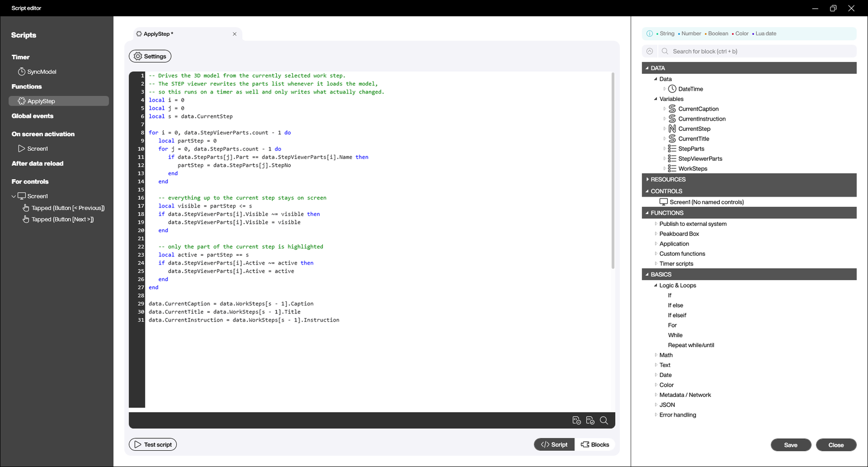Viewport: 868px width, 467px height.
Task: Run Test script
Action: pyautogui.click(x=153, y=445)
